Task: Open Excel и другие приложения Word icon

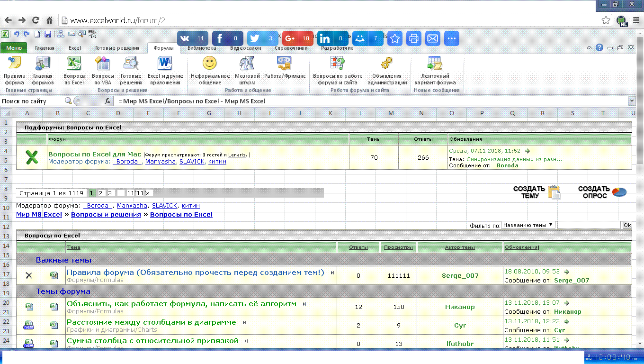Action: [165, 63]
